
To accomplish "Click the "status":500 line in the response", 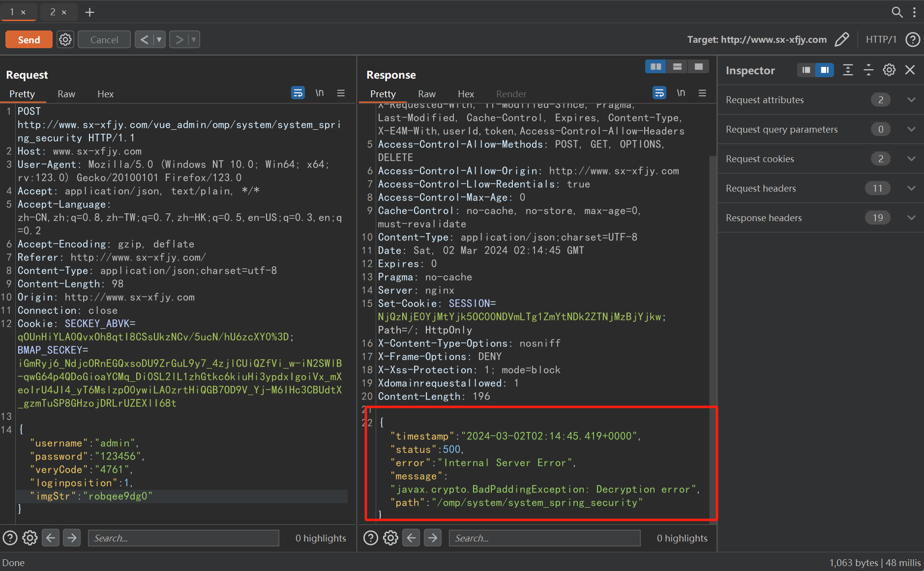I will [x=426, y=450].
